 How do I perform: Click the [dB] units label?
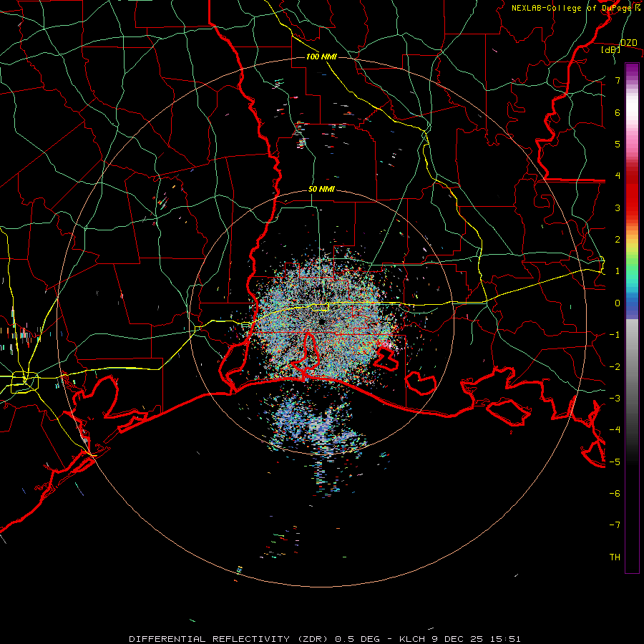611,49
